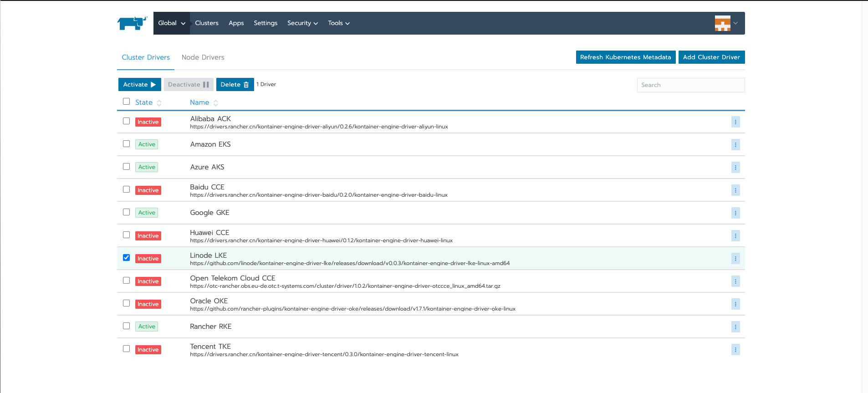Open the action menu for Linode LKE
This screenshot has width=868, height=393.
(x=735, y=259)
